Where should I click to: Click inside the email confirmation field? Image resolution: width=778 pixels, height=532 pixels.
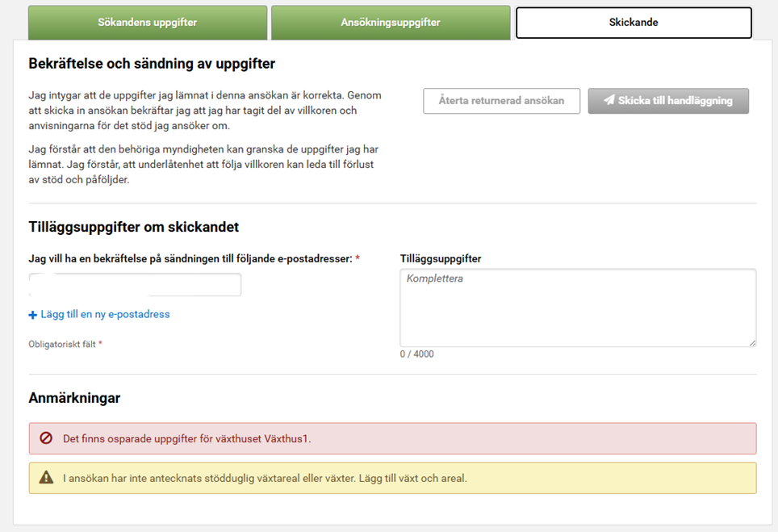(x=134, y=284)
